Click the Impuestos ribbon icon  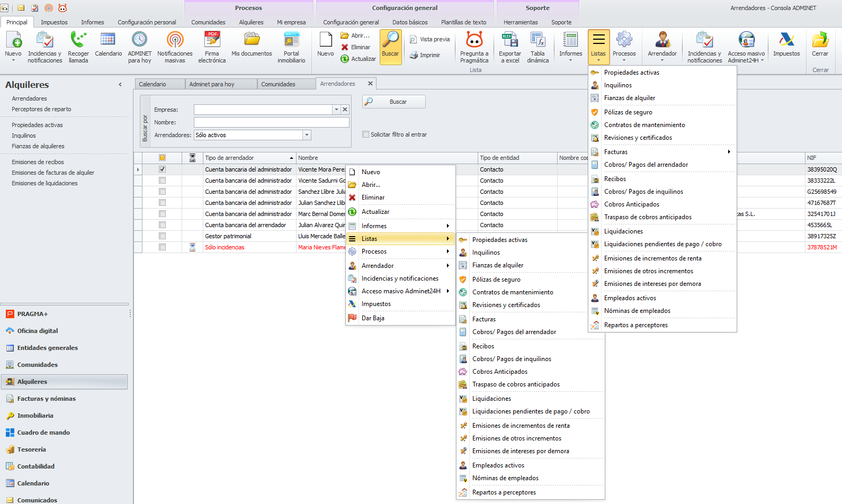point(786,40)
